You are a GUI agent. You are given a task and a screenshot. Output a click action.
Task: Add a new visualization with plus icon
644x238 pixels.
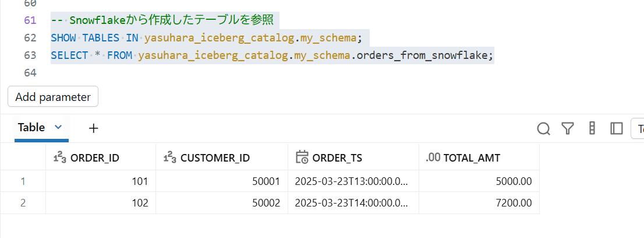[94, 128]
